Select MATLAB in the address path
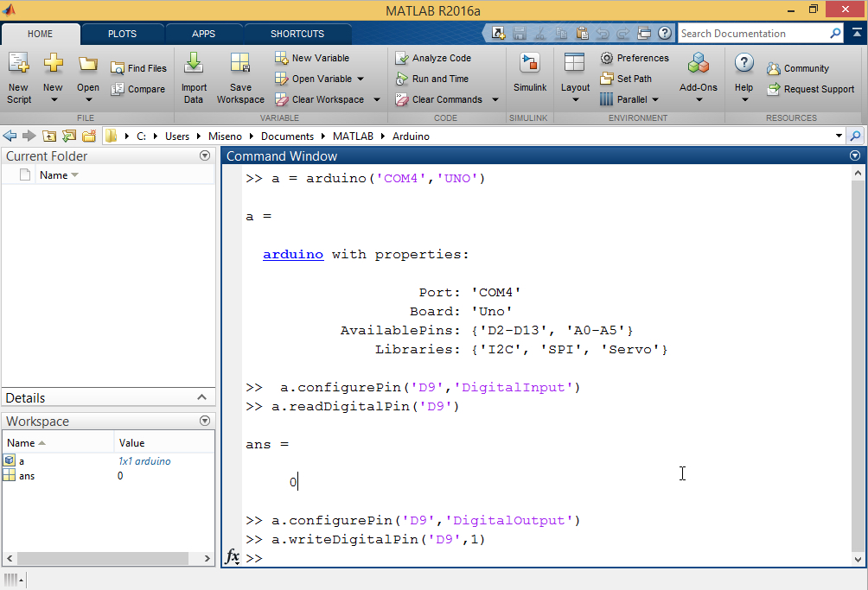 click(x=353, y=136)
